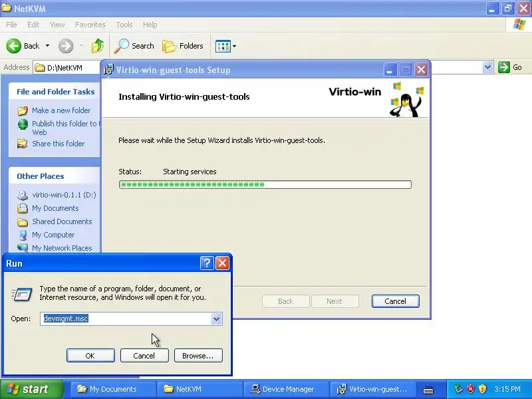
Task: Click the keyboard icon on the taskbar
Action: pos(428,390)
